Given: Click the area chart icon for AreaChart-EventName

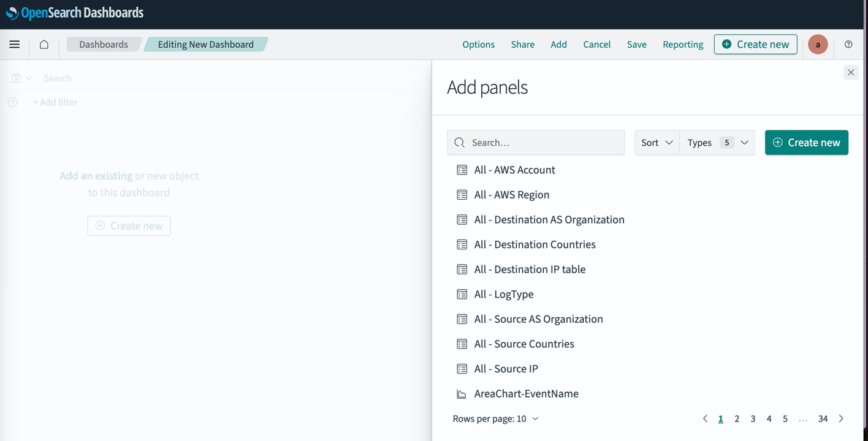Looking at the screenshot, I should click(x=462, y=394).
